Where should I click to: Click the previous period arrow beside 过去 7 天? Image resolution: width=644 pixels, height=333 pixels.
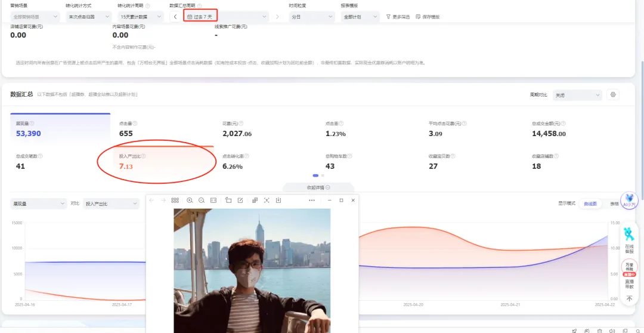click(x=175, y=17)
